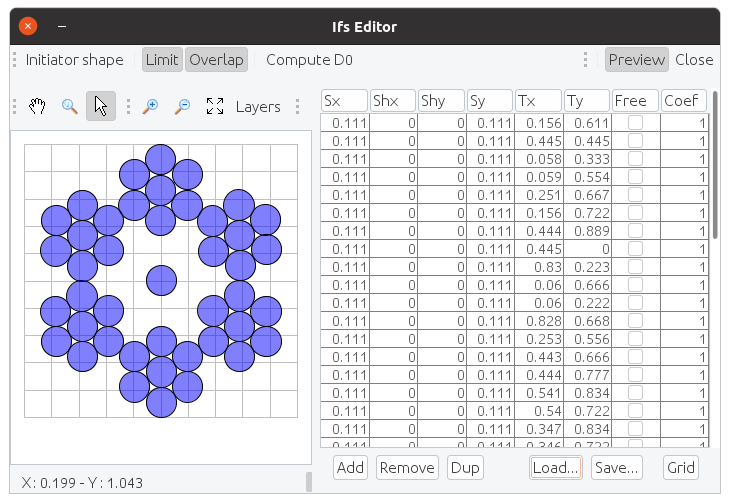Click the Dup button
The image size is (730, 503).
pyautogui.click(x=465, y=468)
